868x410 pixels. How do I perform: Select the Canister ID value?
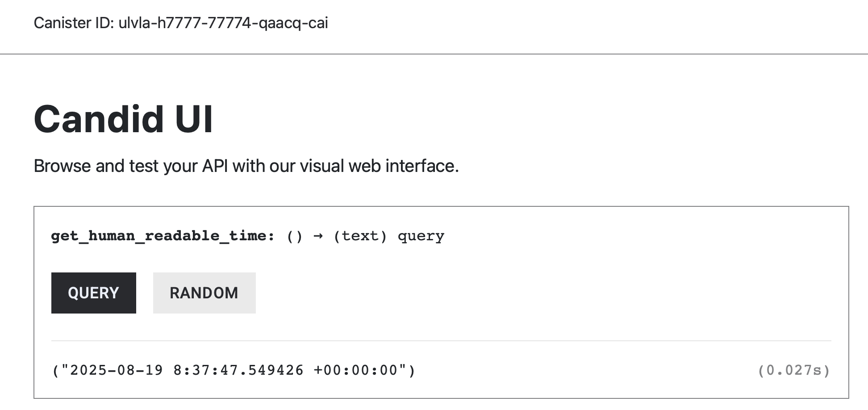coord(222,23)
